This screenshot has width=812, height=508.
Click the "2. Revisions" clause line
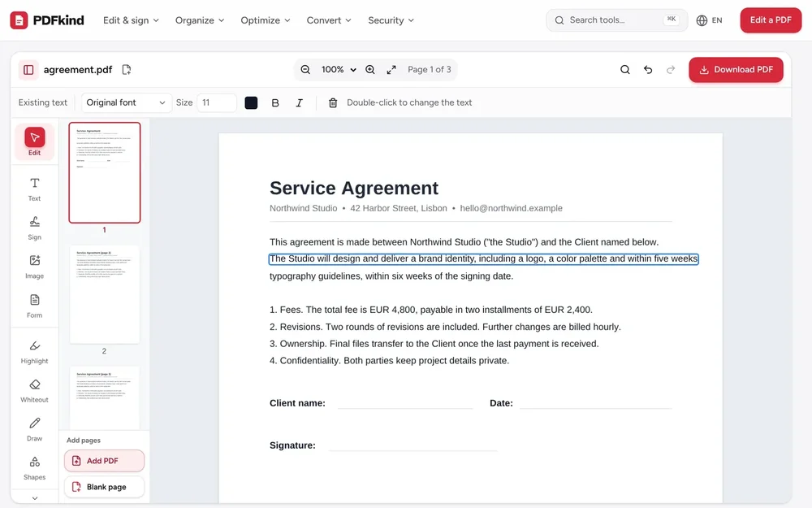tap(445, 327)
